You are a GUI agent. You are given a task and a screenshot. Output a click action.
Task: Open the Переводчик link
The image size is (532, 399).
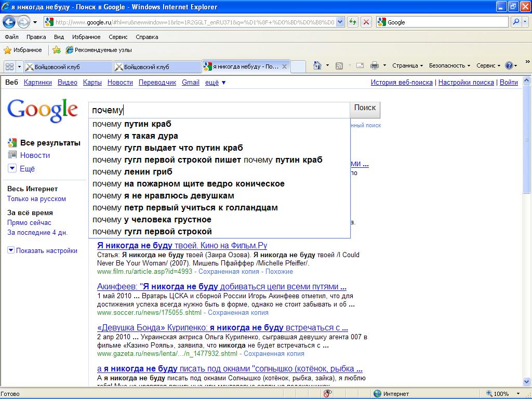157,83
